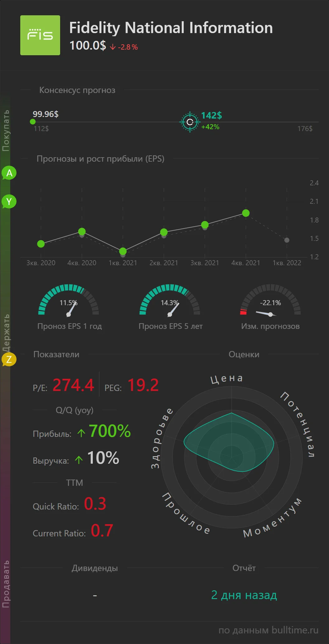Click the yellow Z rating bubble
The image size is (329, 644).
9,359
